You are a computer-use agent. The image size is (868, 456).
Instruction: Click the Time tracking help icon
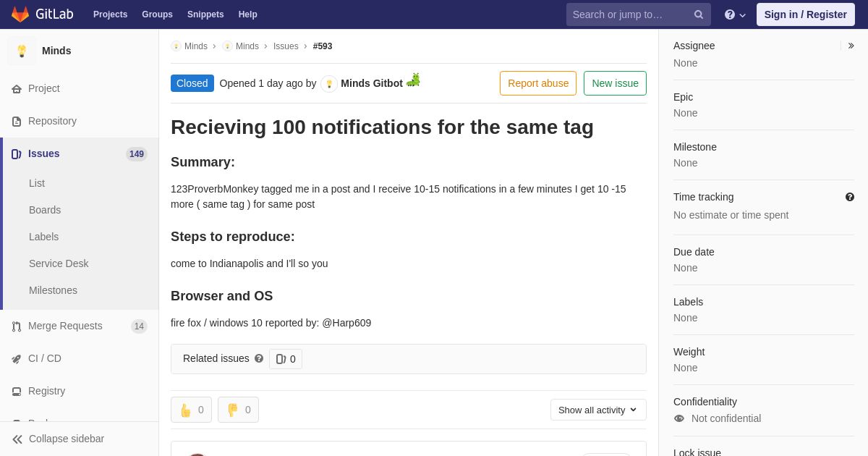pyautogui.click(x=850, y=197)
